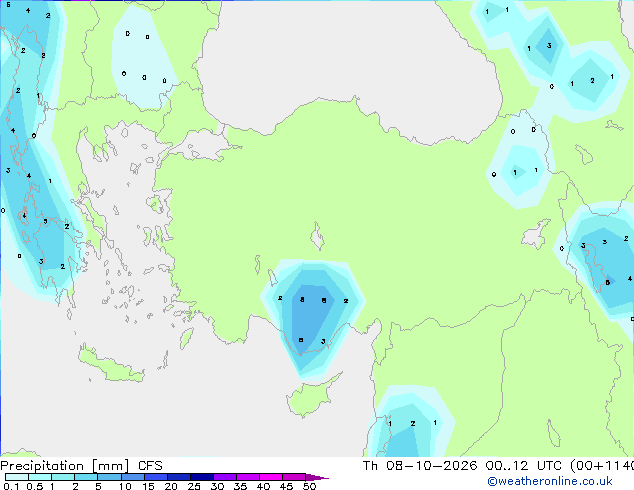Click the legend label '25'
This screenshot has height=490, width=634.
194,486
